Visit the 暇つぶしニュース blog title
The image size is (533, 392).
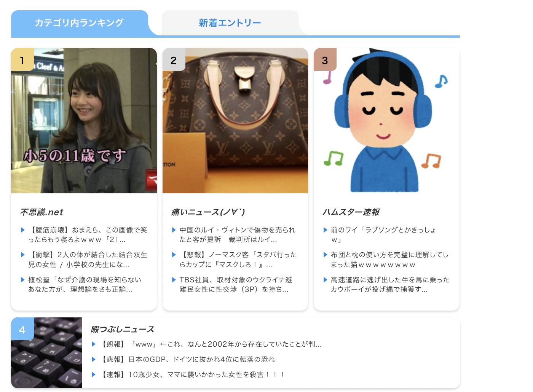pyautogui.click(x=122, y=329)
